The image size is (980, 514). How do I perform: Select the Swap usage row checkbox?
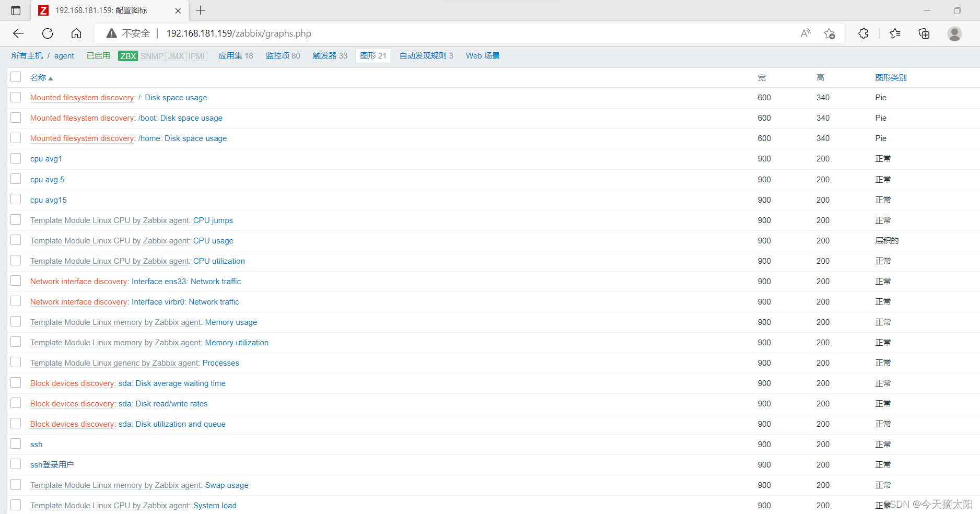click(16, 484)
